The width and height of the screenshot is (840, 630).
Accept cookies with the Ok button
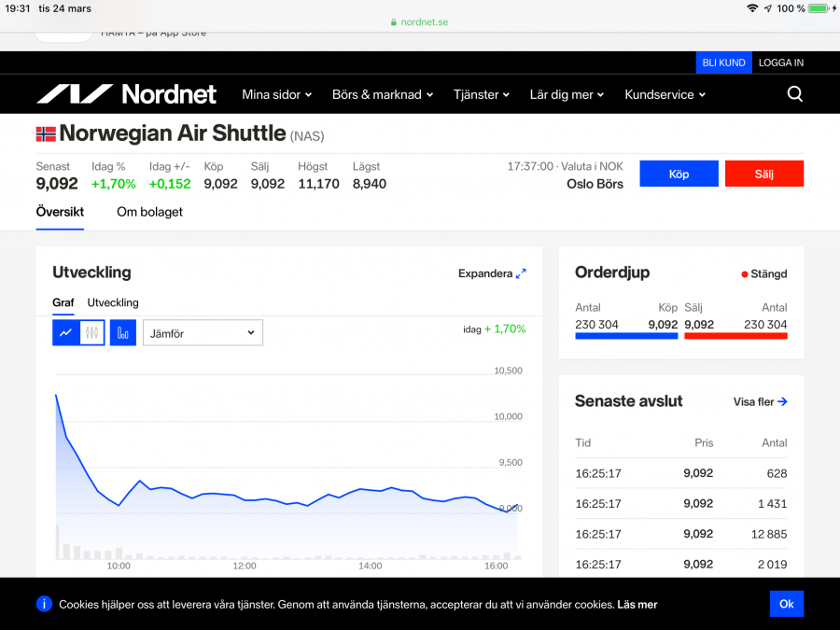tap(786, 604)
